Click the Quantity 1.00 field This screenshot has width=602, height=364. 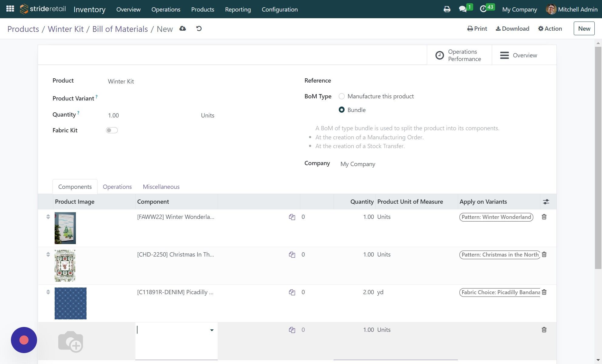point(152,115)
